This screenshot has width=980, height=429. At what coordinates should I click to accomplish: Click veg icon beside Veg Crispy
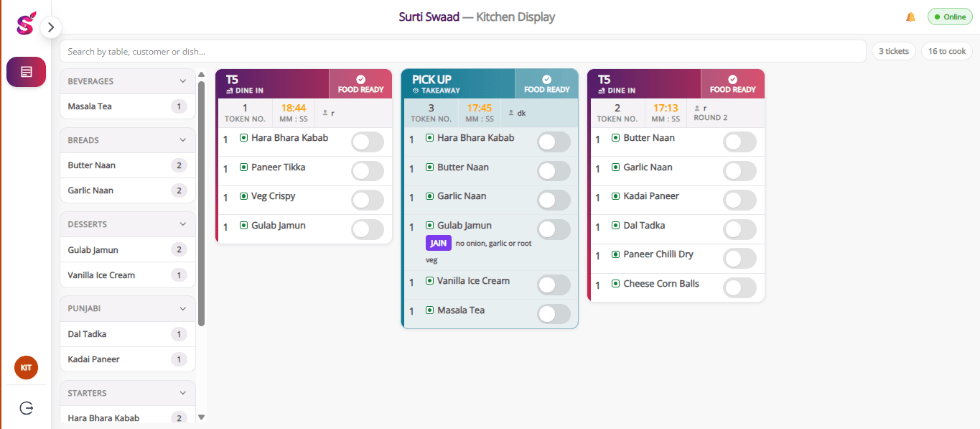pos(243,196)
